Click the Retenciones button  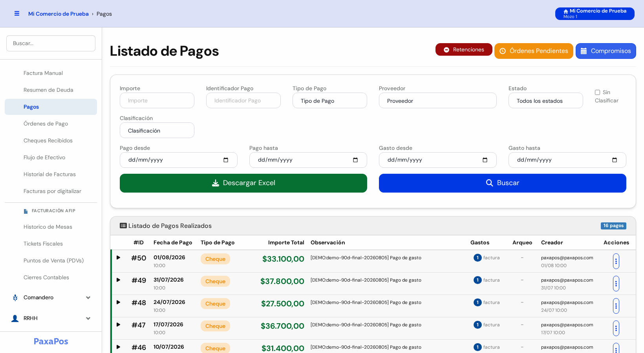[464, 49]
